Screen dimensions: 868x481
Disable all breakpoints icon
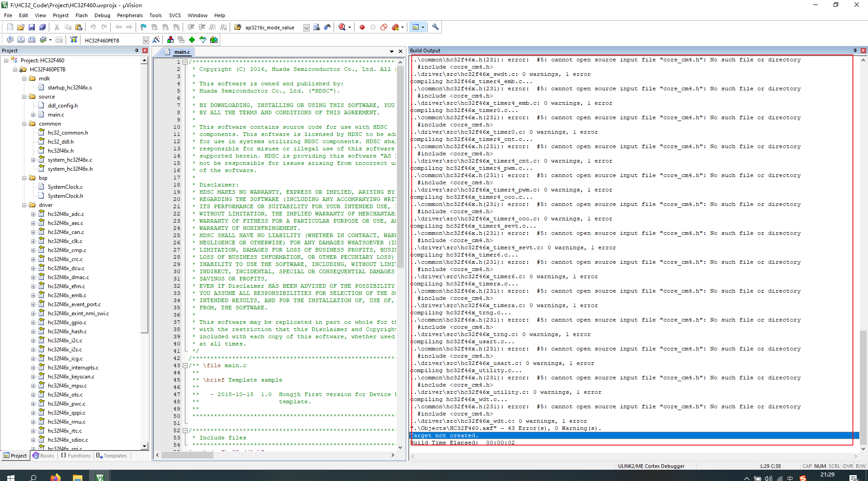tap(384, 27)
